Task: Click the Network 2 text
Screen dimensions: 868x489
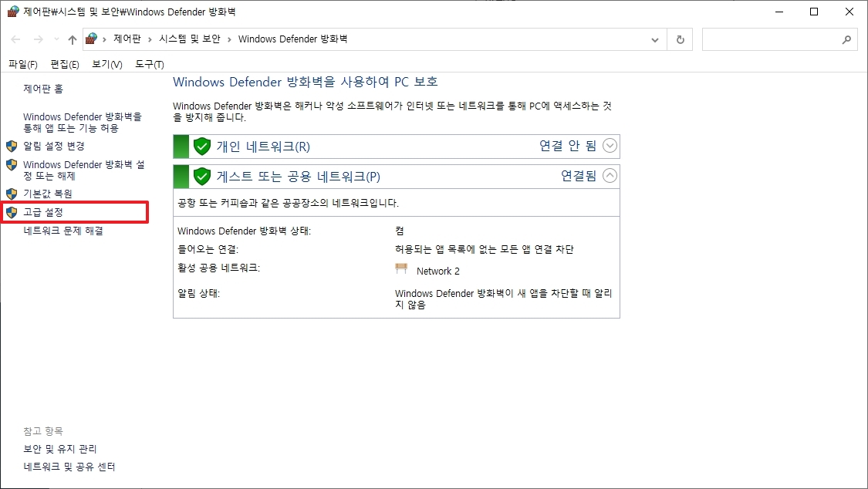Action: 438,271
